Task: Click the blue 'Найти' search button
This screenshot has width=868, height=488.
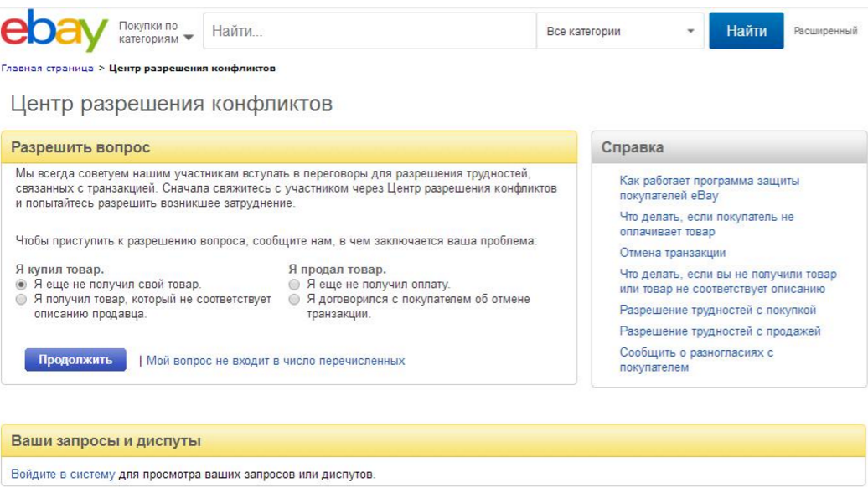Action: click(747, 31)
